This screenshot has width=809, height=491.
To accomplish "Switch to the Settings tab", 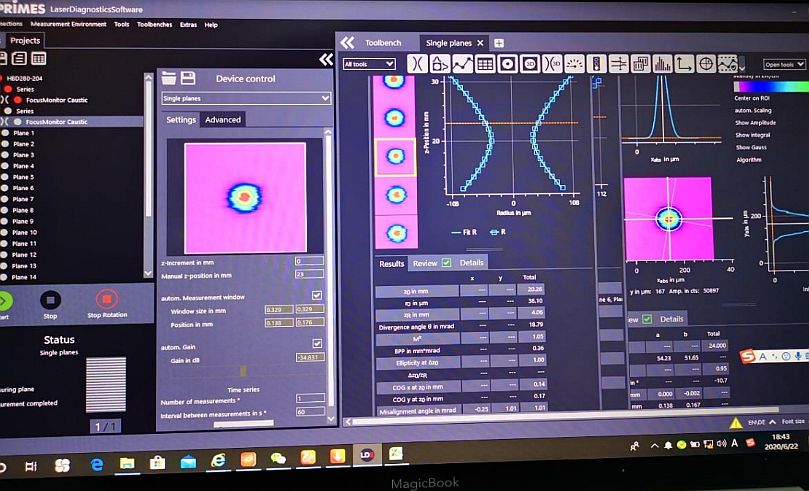I will [x=181, y=120].
